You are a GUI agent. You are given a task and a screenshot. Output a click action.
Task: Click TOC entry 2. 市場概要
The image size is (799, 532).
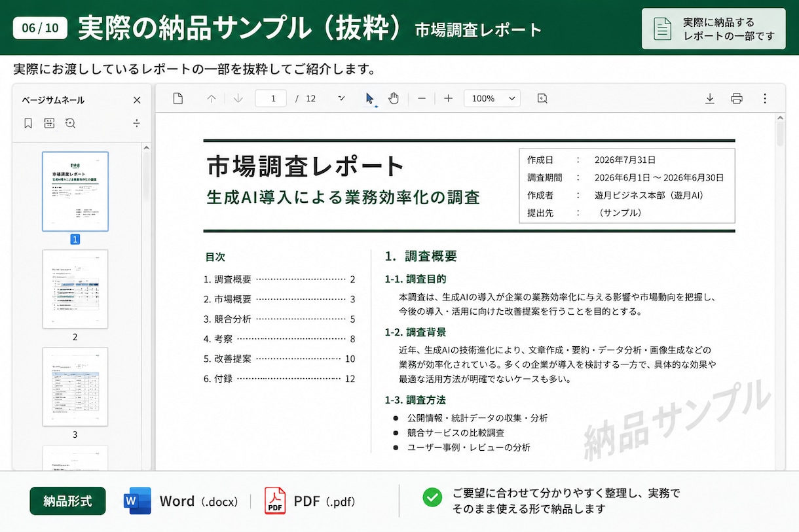pyautogui.click(x=280, y=299)
